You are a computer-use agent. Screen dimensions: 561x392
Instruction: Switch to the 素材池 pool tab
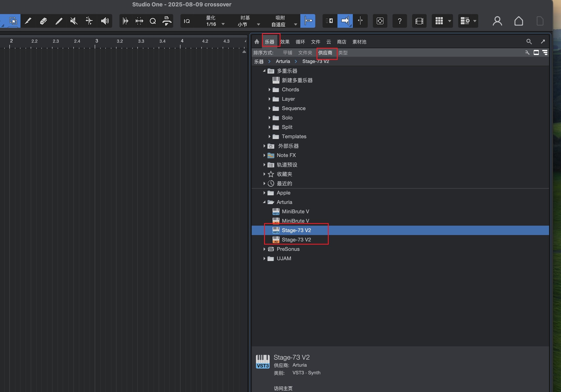click(359, 42)
